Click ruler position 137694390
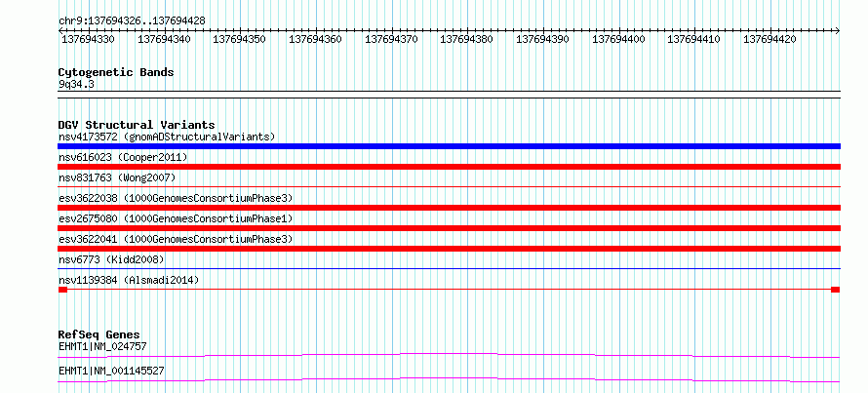The height and width of the screenshot is (393, 868). pos(542,39)
